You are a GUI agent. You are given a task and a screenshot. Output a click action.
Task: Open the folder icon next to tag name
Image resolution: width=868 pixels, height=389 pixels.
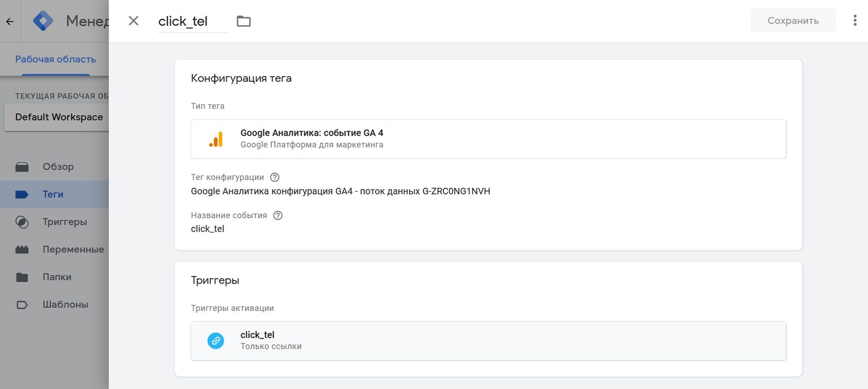click(x=243, y=21)
